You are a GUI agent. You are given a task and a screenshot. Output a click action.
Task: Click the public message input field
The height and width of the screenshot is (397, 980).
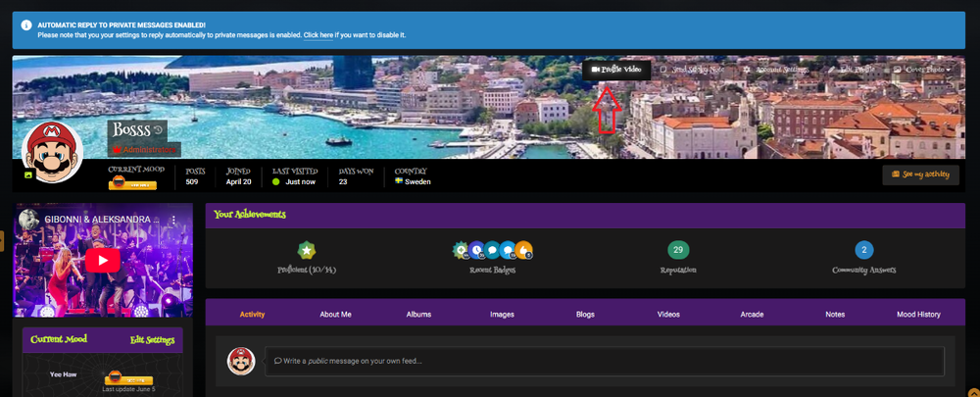pos(603,361)
